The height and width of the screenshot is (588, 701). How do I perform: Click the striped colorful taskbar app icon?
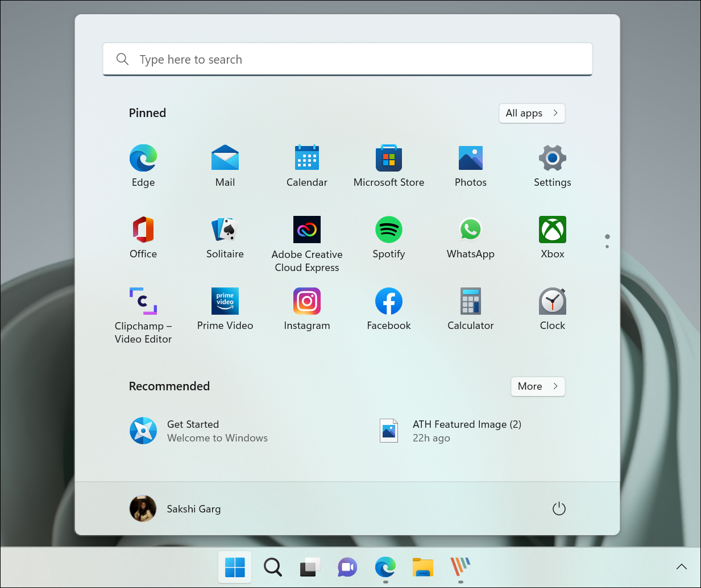tap(461, 567)
